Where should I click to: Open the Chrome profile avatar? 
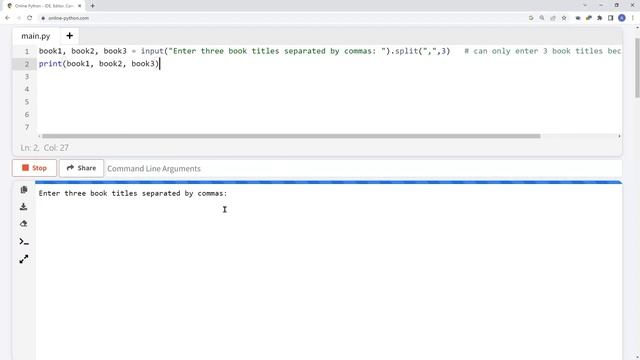coord(622,18)
